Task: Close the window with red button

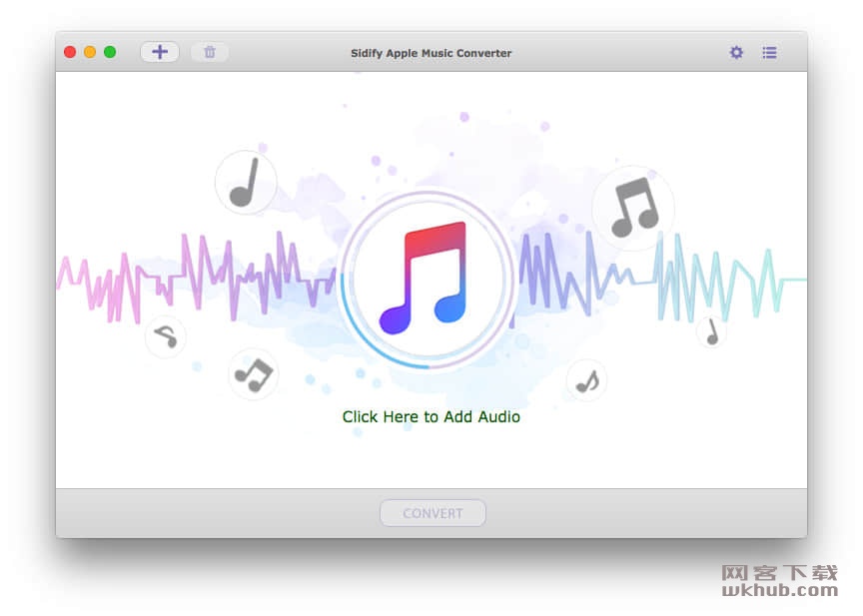Action: [x=70, y=52]
